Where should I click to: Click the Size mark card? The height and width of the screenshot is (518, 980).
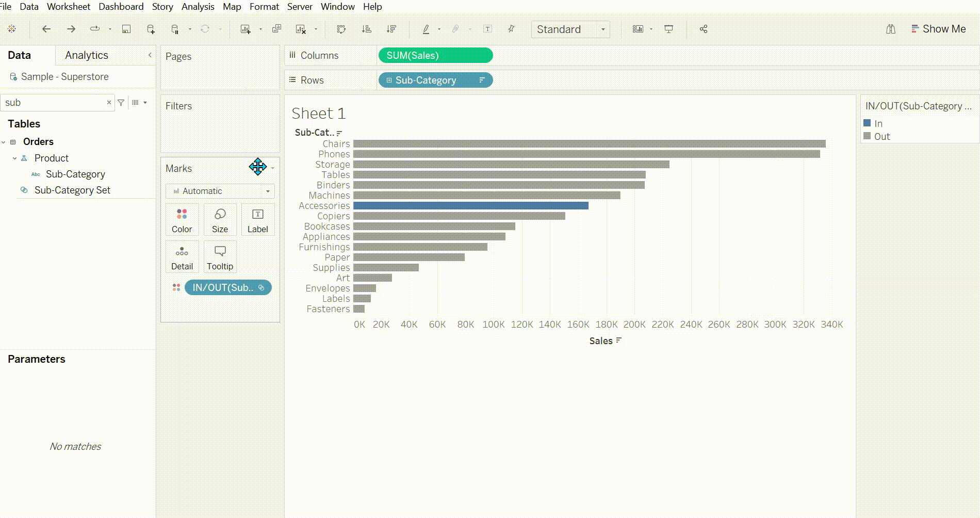coord(220,220)
